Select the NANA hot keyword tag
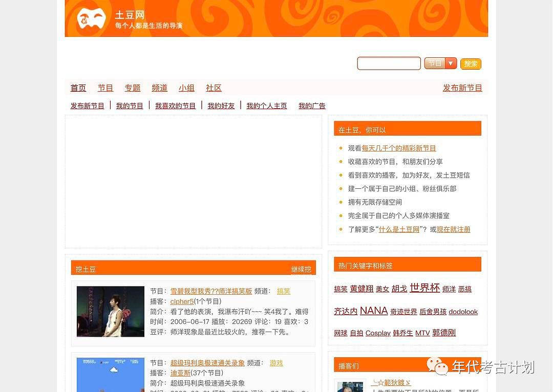 [373, 311]
